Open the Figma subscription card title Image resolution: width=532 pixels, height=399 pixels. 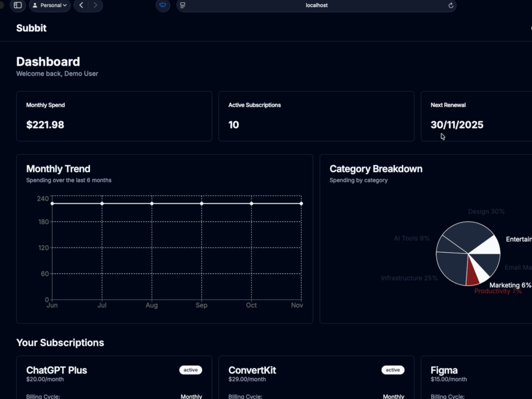[444, 370]
